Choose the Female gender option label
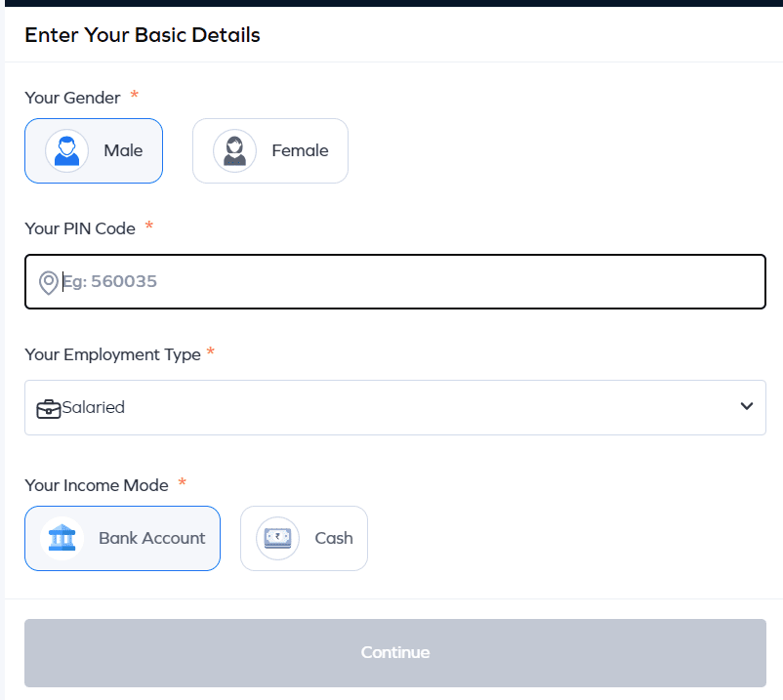Image resolution: width=783 pixels, height=700 pixels. click(x=300, y=151)
